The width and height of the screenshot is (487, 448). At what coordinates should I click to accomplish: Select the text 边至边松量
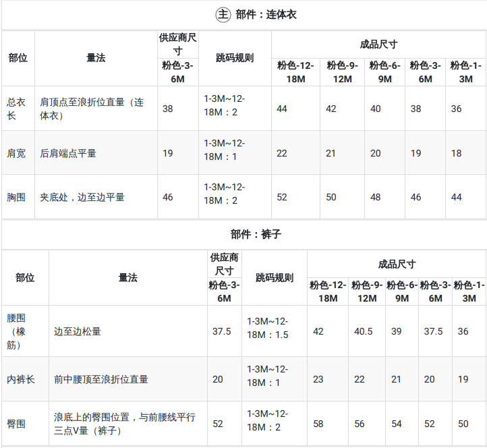click(x=78, y=331)
